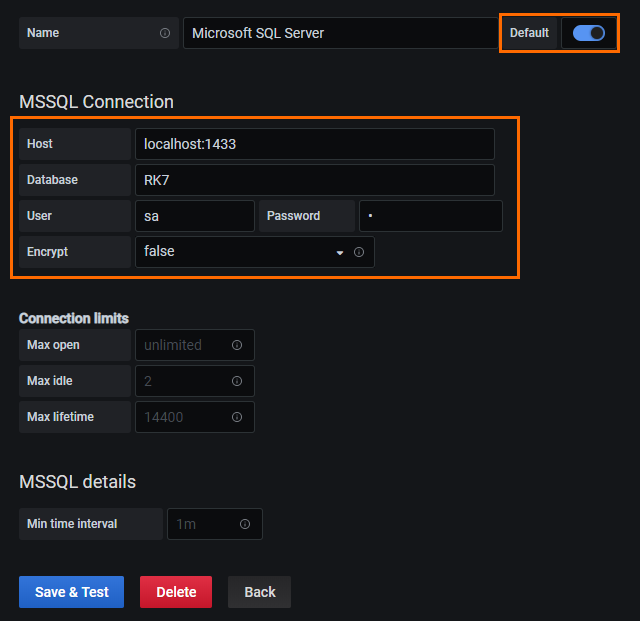Click the Min time interval label

tap(72, 523)
